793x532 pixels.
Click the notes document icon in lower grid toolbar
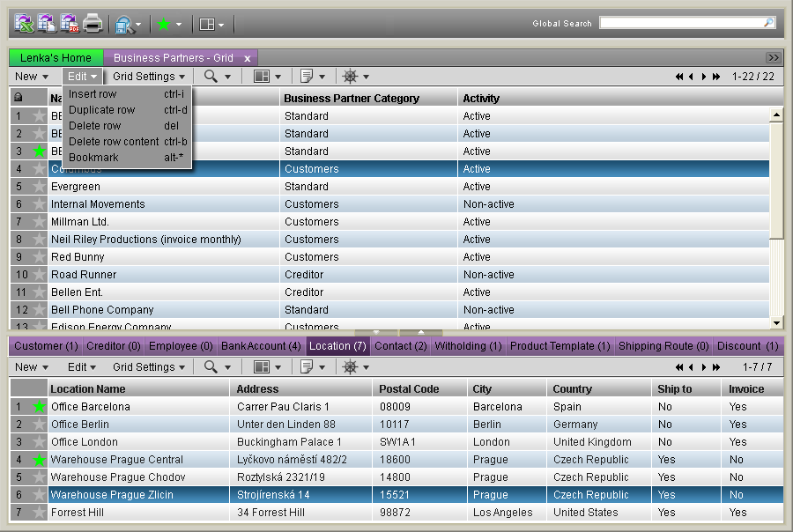click(x=307, y=367)
